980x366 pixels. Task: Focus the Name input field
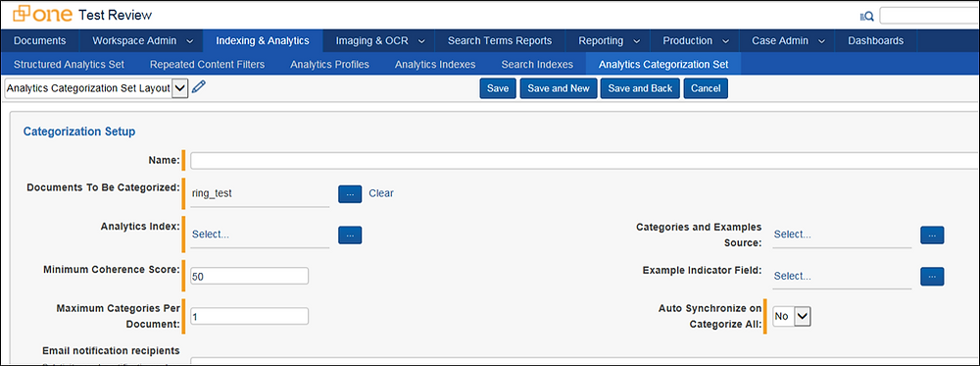coord(584,162)
